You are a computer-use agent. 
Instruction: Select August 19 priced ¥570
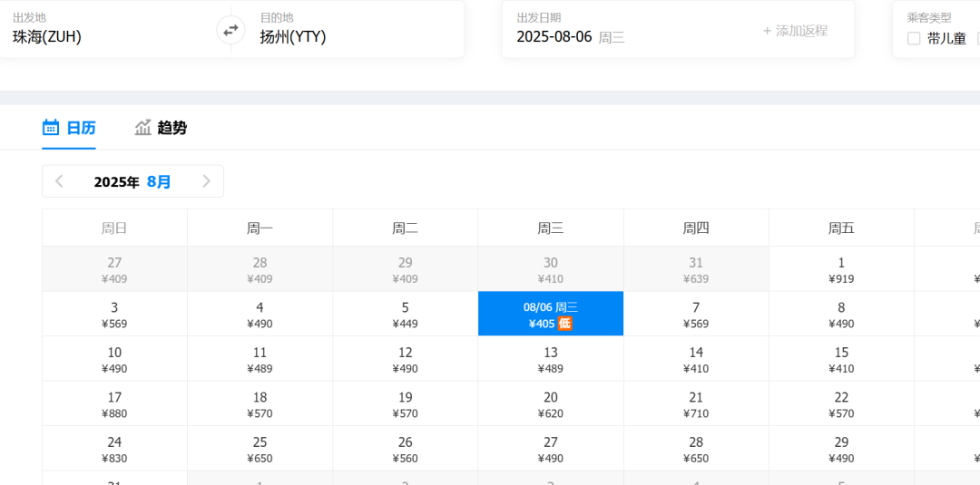click(x=405, y=403)
